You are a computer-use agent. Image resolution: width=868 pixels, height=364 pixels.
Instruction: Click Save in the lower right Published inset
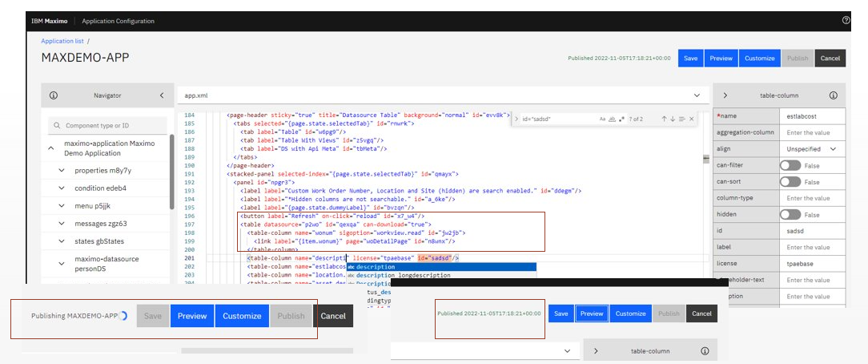[561, 313]
